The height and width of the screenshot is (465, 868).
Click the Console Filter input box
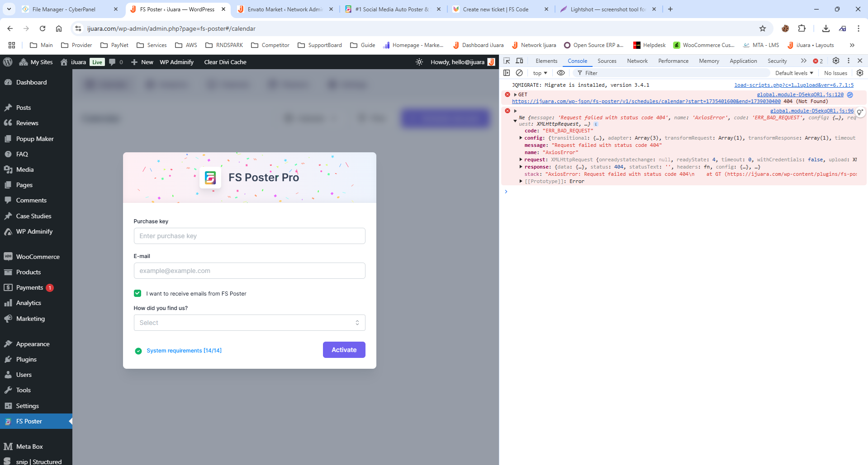tap(671, 73)
